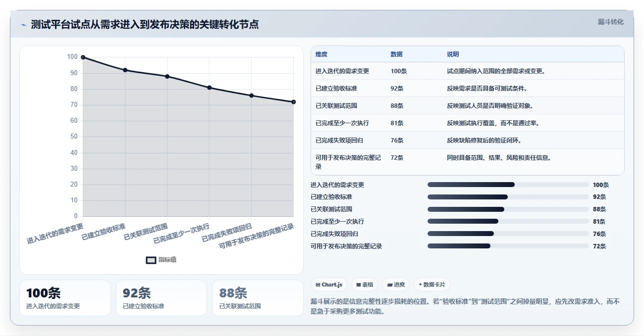Click the page title 测试平台试点从需求进入到发布决策的关键转化节点

click(145, 25)
